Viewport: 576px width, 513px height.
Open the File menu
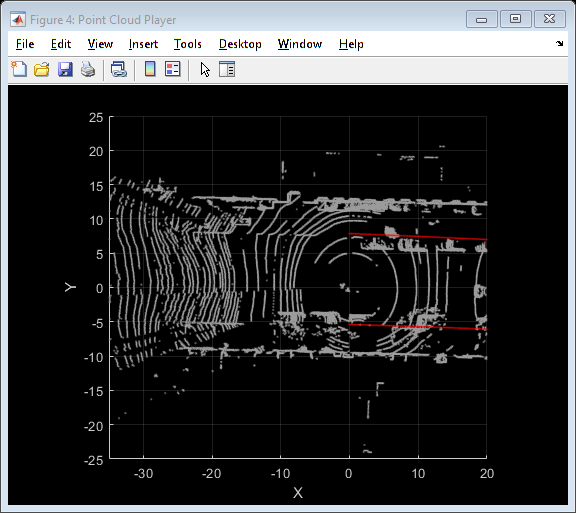[x=25, y=44]
